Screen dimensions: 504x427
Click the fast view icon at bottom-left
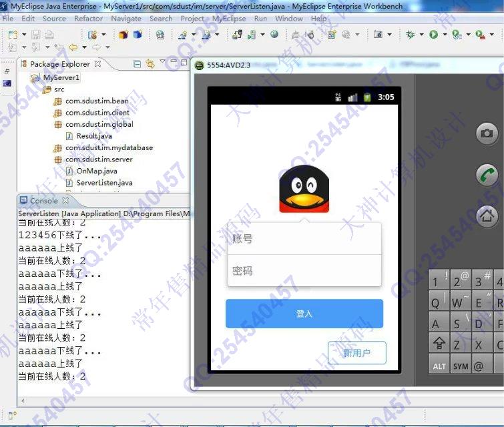point(12,416)
